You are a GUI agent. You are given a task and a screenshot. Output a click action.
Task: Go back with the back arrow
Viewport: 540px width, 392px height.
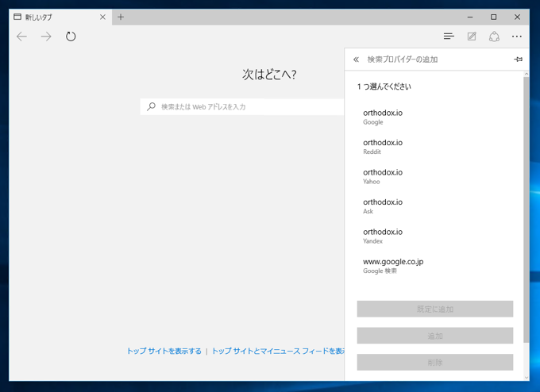21,37
